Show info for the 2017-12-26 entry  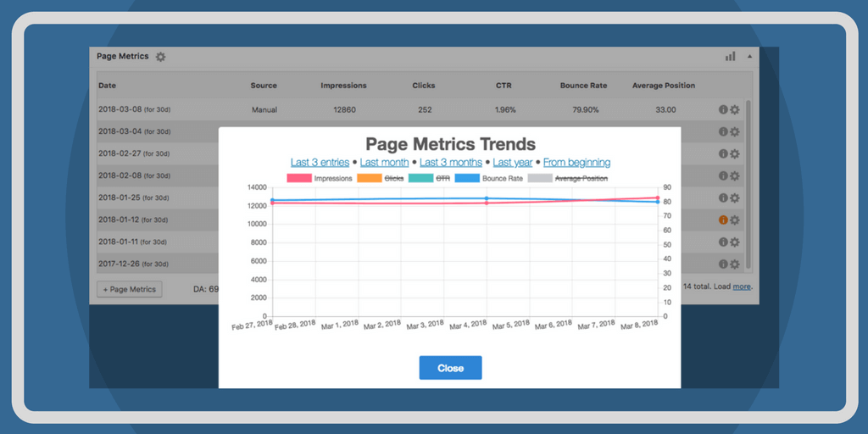click(x=723, y=264)
